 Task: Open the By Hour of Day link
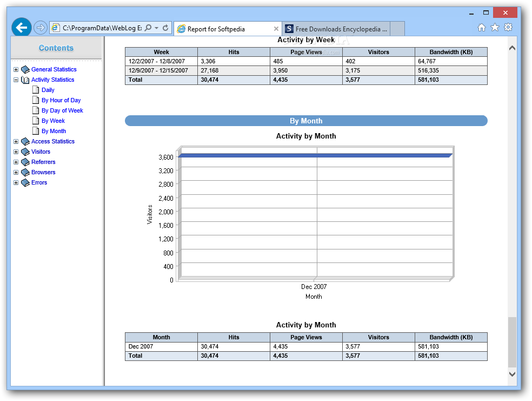[61, 100]
